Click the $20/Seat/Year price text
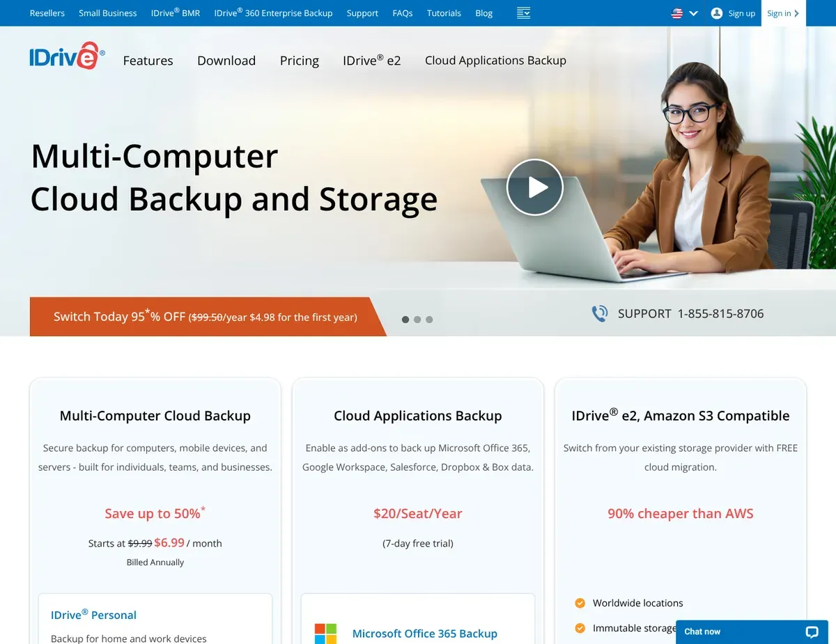 (x=418, y=514)
